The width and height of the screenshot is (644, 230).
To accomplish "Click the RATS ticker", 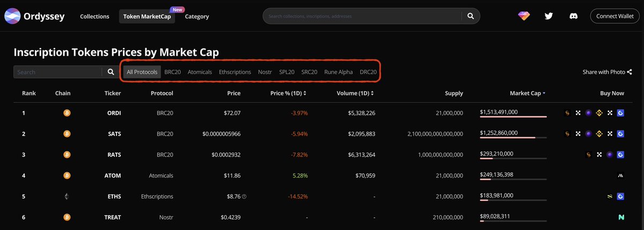I will tap(114, 154).
